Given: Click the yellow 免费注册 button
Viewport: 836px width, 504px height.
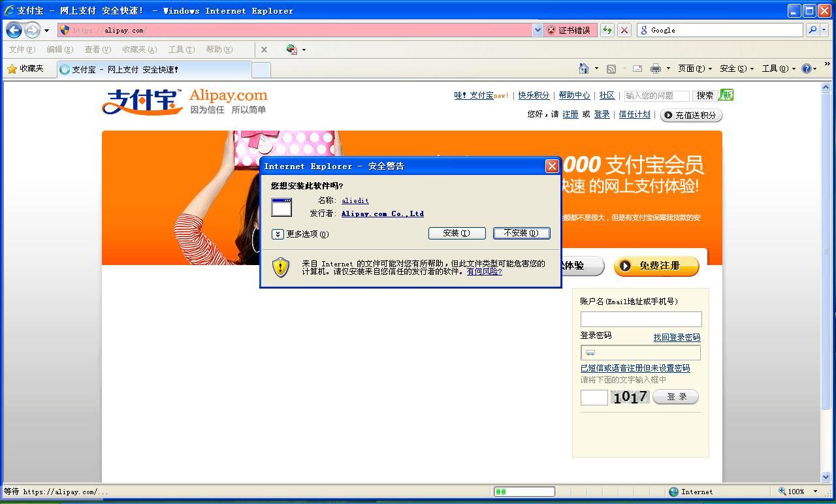Looking at the screenshot, I should 656,266.
